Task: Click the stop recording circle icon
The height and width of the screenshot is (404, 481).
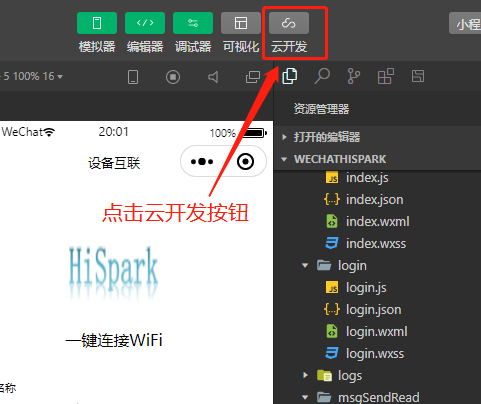Action: 173,77
